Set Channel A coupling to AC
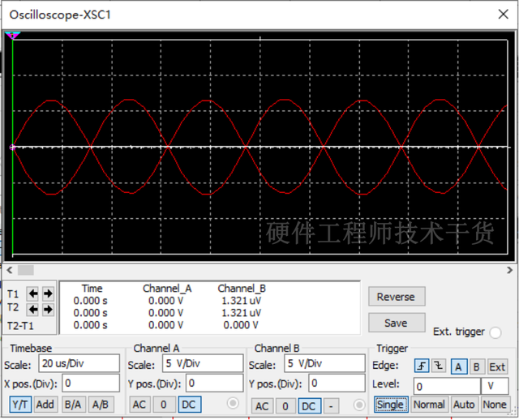 pos(139,405)
